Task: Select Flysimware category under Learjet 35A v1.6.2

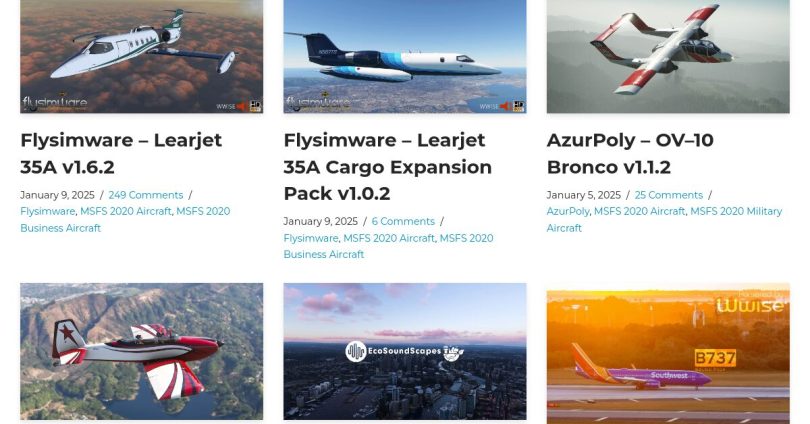Action: pos(48,212)
